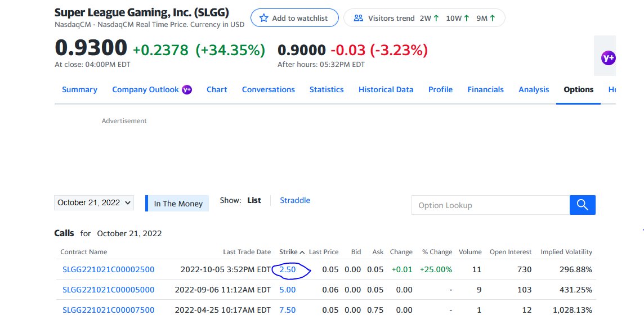Viewport: 644px width, 329px height.
Task: Open the Financials tab
Action: coord(485,89)
